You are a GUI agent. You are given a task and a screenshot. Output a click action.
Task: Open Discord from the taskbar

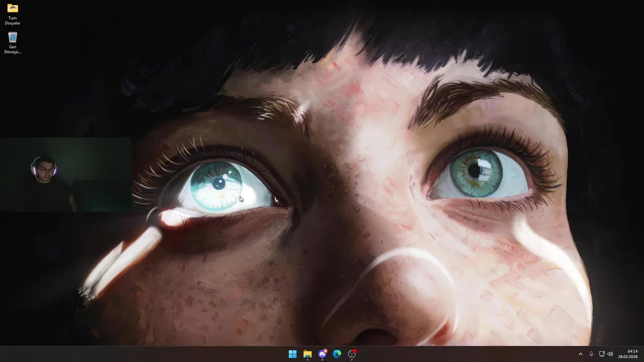[x=323, y=354]
